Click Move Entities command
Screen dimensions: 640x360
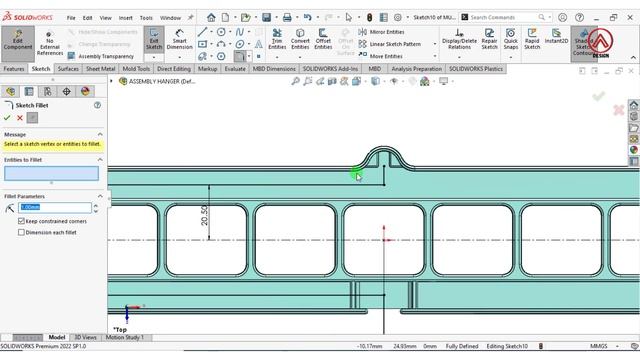(x=380, y=56)
